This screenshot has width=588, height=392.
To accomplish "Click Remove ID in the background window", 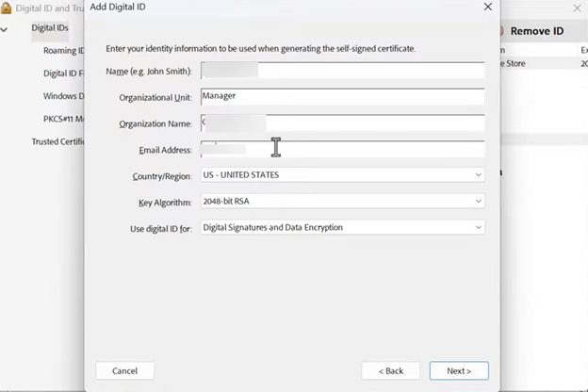I will [537, 31].
